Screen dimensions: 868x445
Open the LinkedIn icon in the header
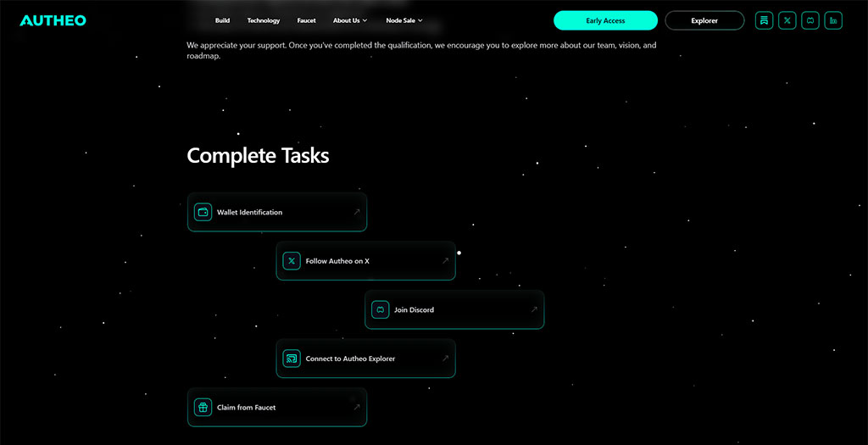pos(833,20)
